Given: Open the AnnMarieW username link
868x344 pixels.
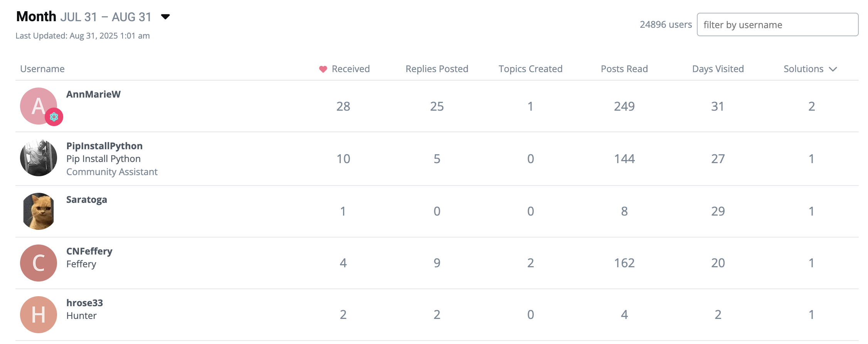Looking at the screenshot, I should tap(93, 94).
